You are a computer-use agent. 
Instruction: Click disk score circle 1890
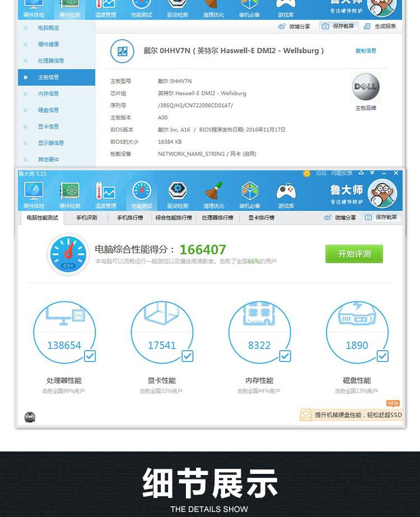tap(357, 332)
